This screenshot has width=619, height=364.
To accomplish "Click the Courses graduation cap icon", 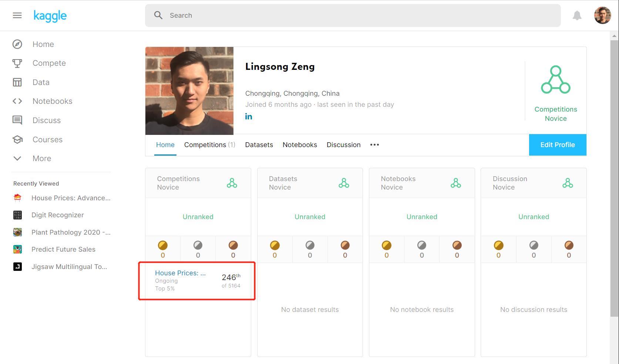I will (x=17, y=139).
